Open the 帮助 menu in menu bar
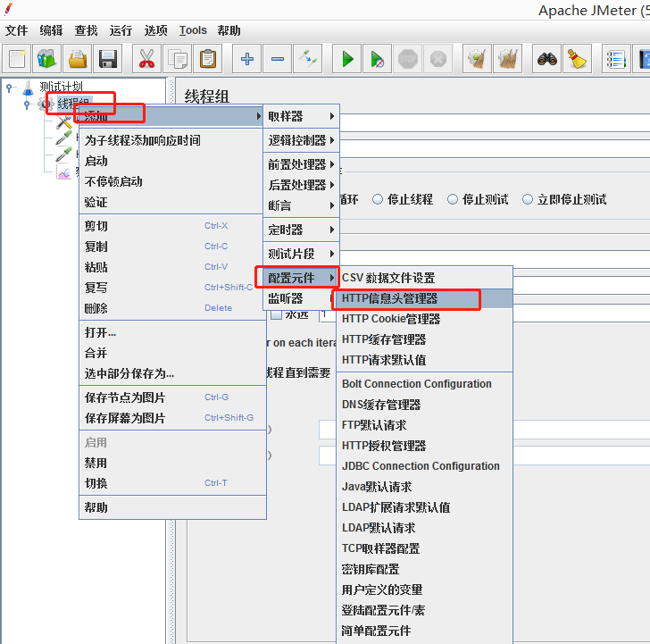 (229, 30)
